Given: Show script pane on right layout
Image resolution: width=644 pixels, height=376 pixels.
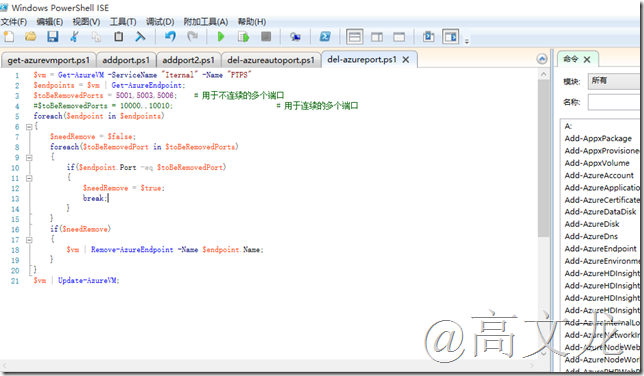Looking at the screenshot, I should (377, 37).
